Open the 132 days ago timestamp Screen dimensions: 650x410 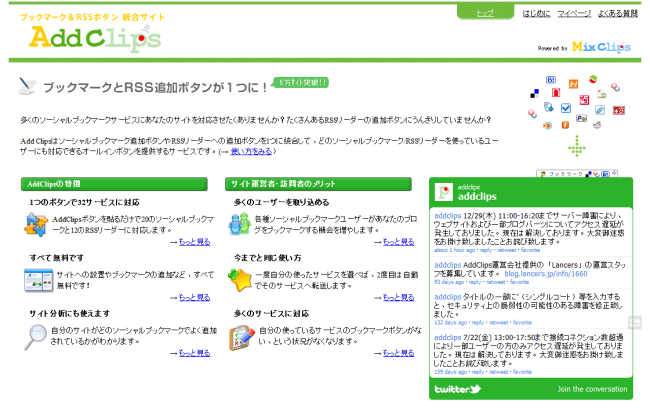[450, 323]
